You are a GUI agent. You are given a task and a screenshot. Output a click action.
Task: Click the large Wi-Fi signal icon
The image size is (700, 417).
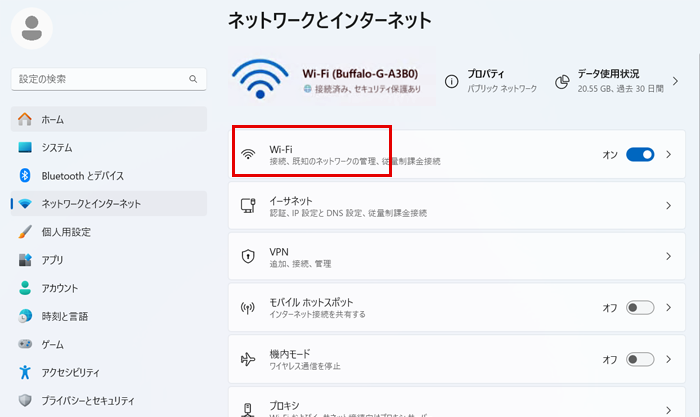(260, 79)
